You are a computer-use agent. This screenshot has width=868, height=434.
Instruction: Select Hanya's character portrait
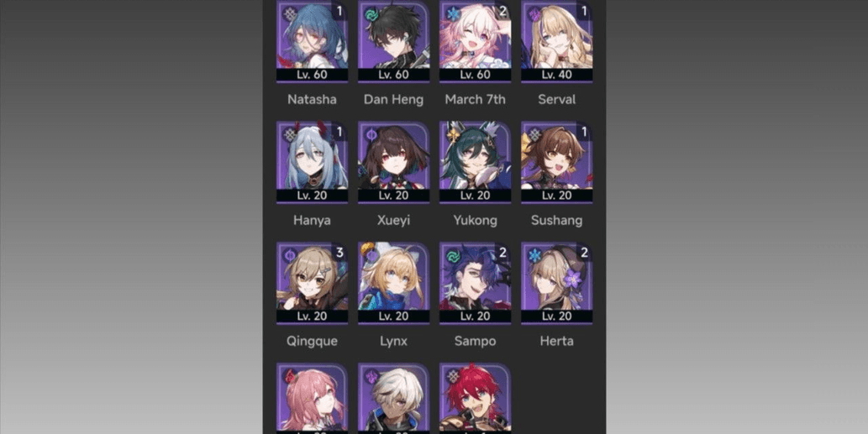[313, 163]
